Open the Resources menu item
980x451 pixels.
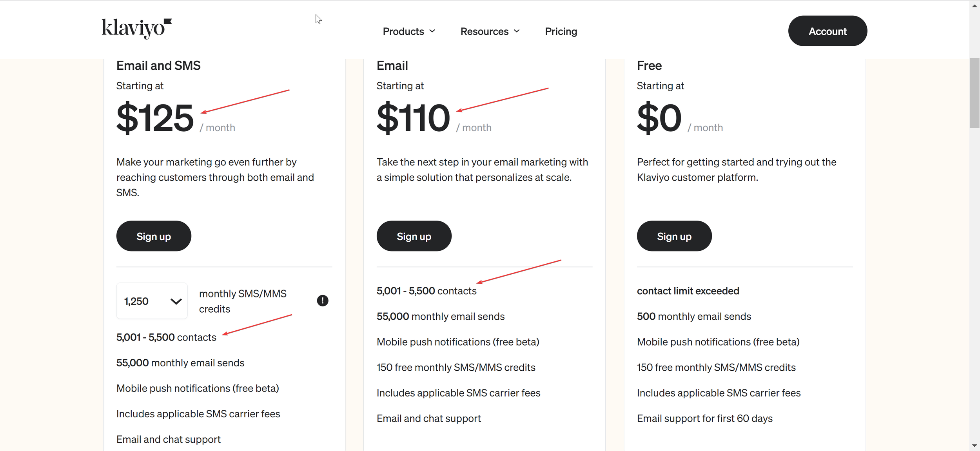[484, 31]
